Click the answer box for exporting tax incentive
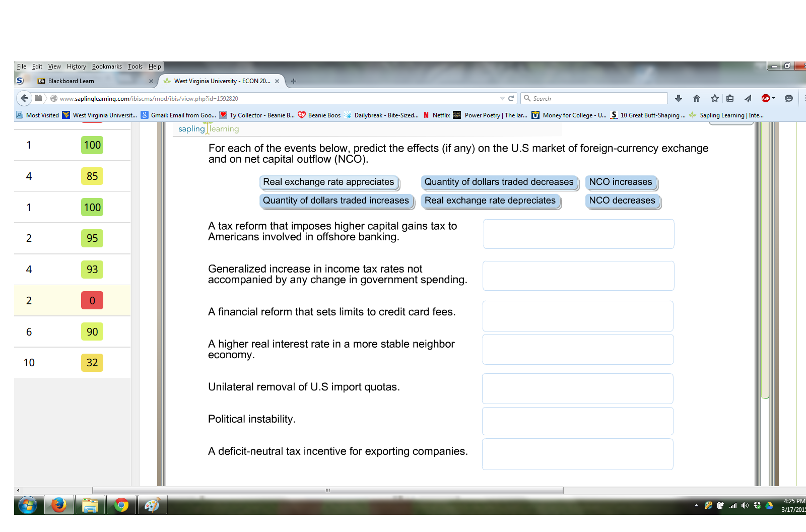806x532 pixels. tap(578, 454)
